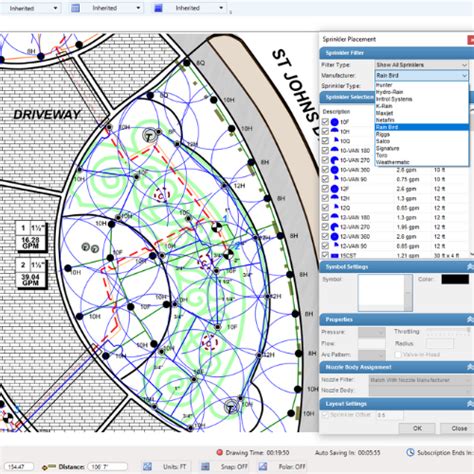This screenshot has width=474, height=474.
Task: Click the Close button in dialog
Action: point(459,428)
